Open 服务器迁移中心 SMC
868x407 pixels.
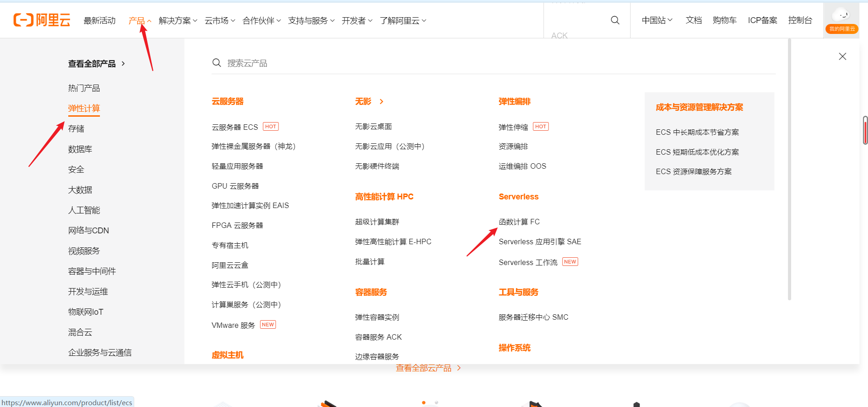pyautogui.click(x=533, y=317)
